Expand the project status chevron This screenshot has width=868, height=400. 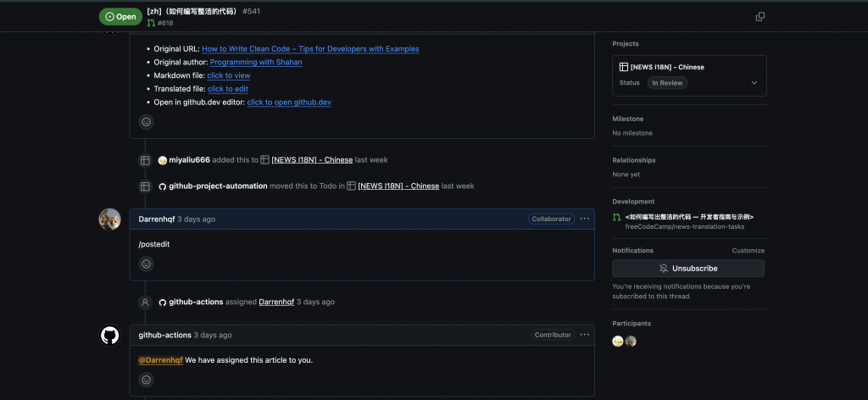[754, 82]
